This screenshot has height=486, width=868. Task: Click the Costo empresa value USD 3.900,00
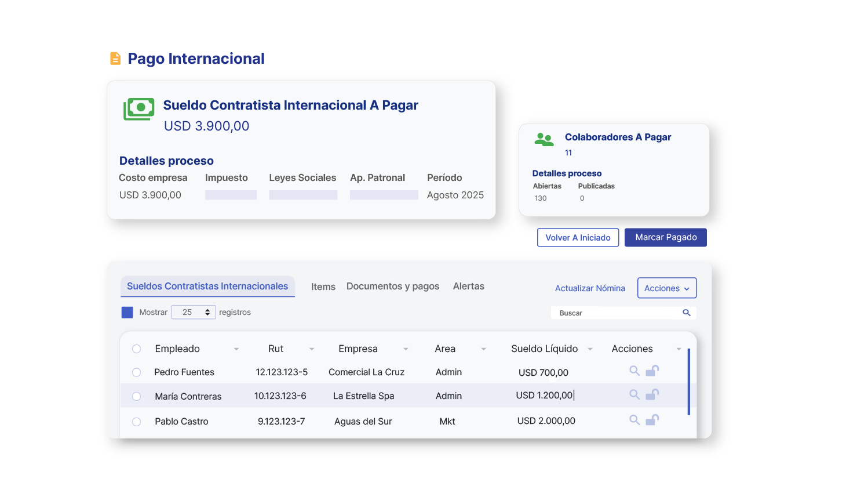click(x=150, y=195)
